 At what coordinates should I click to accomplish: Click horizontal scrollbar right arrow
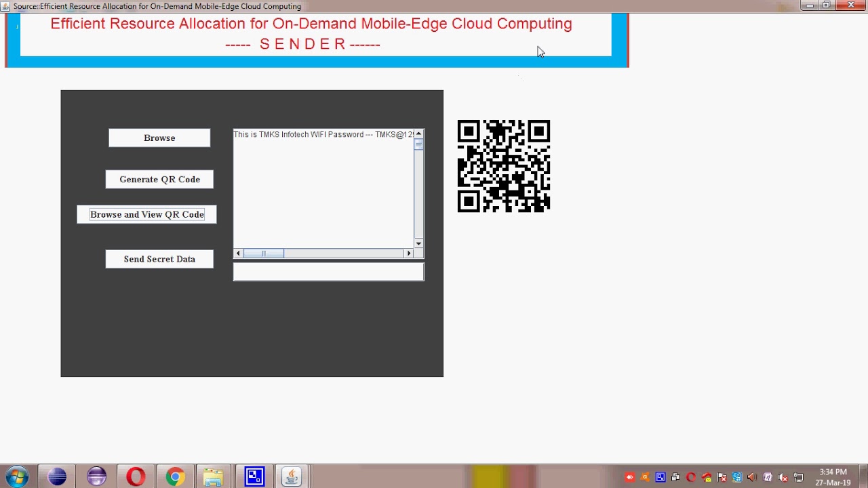[x=408, y=253]
